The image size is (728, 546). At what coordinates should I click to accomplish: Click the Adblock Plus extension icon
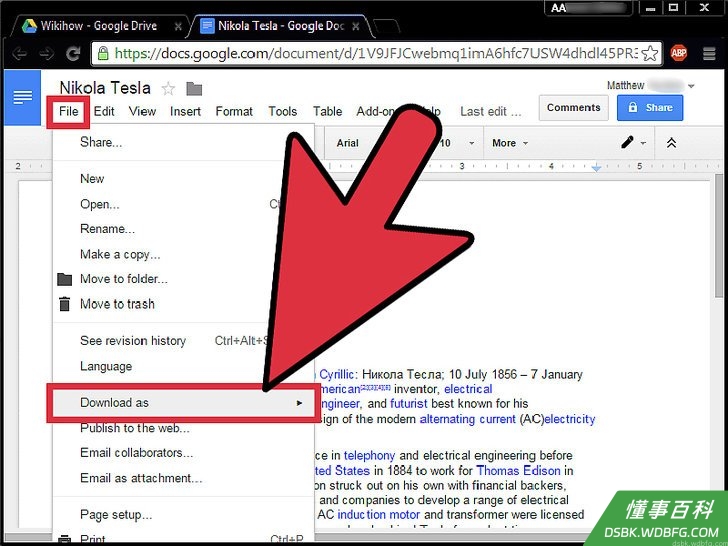tap(678, 53)
